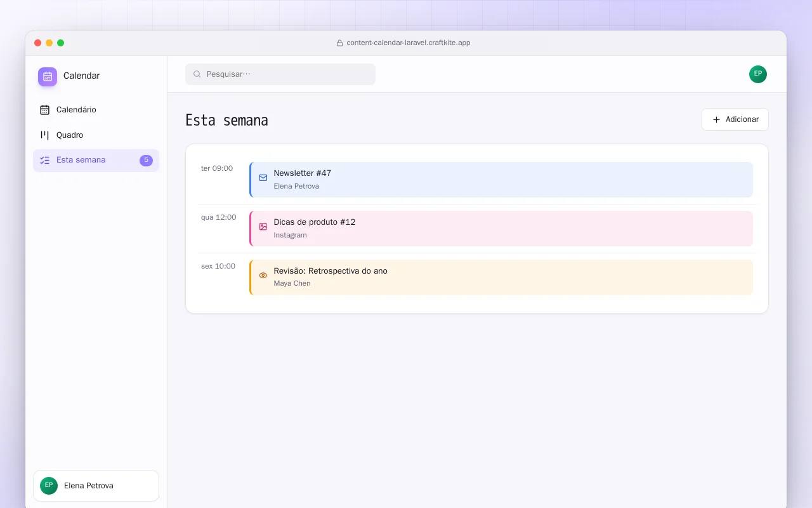This screenshot has width=812, height=508.
Task: Click the magnifier icon in search box
Action: pos(197,74)
